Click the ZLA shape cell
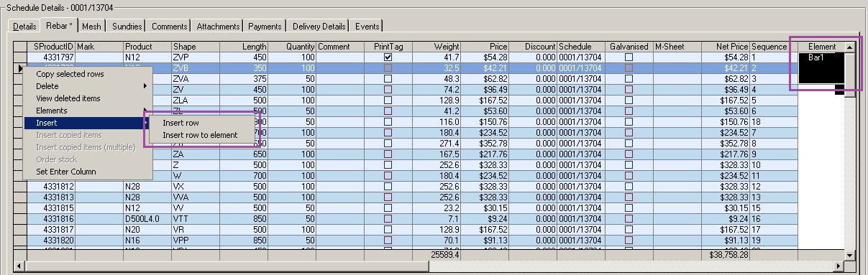The height and width of the screenshot is (275, 868). point(195,100)
